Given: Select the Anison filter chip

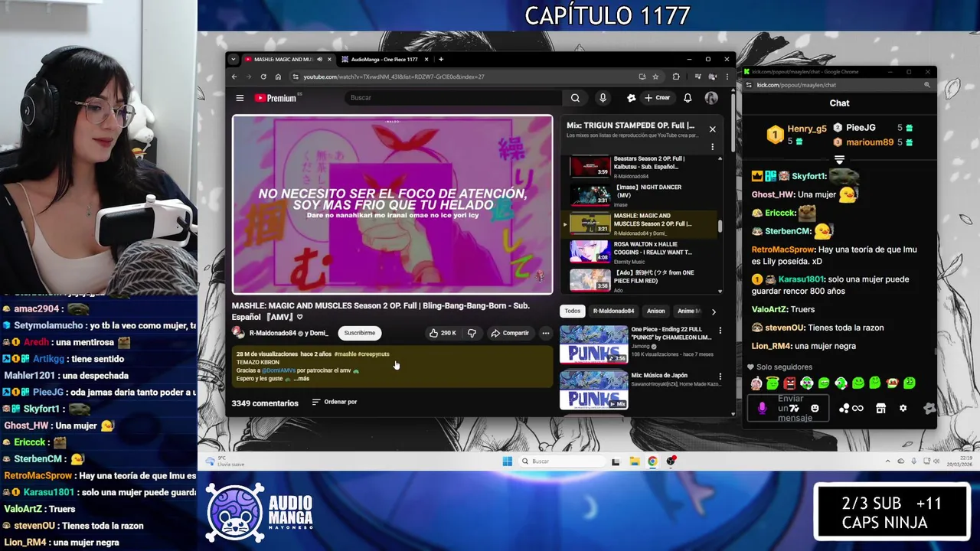Looking at the screenshot, I should point(655,311).
